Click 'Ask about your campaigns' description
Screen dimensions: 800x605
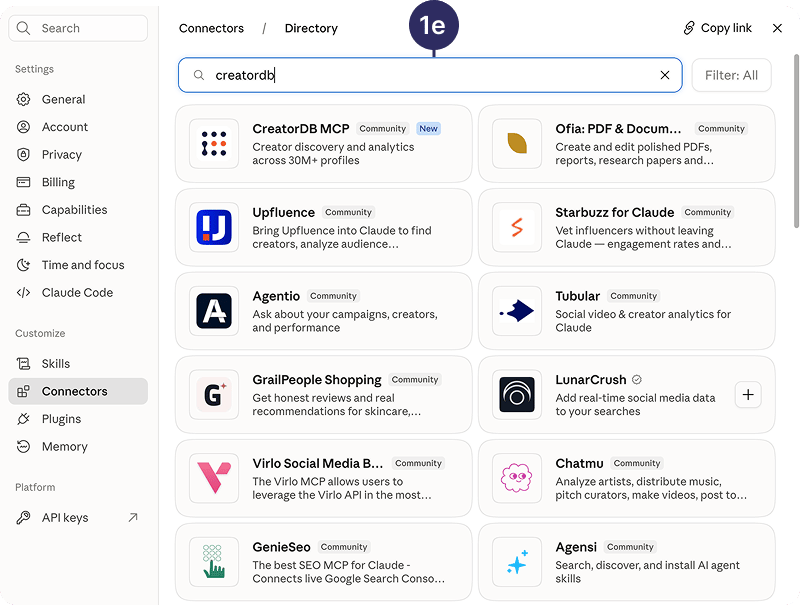point(345,321)
